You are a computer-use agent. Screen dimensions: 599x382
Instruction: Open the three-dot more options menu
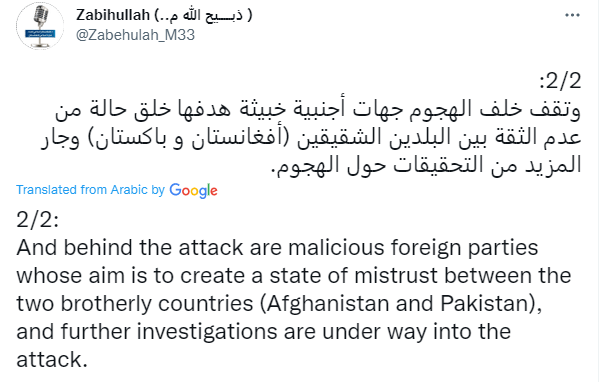572,15
